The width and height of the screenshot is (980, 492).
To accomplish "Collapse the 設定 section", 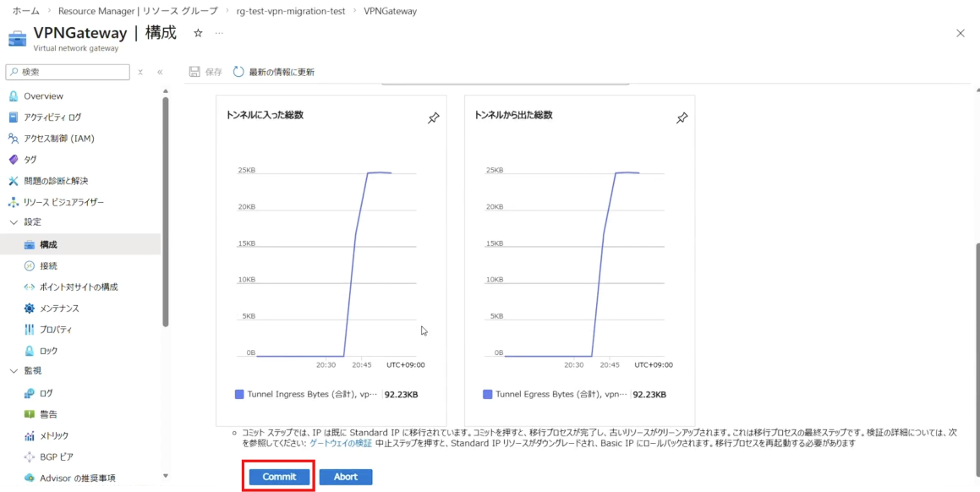I will pos(14,222).
